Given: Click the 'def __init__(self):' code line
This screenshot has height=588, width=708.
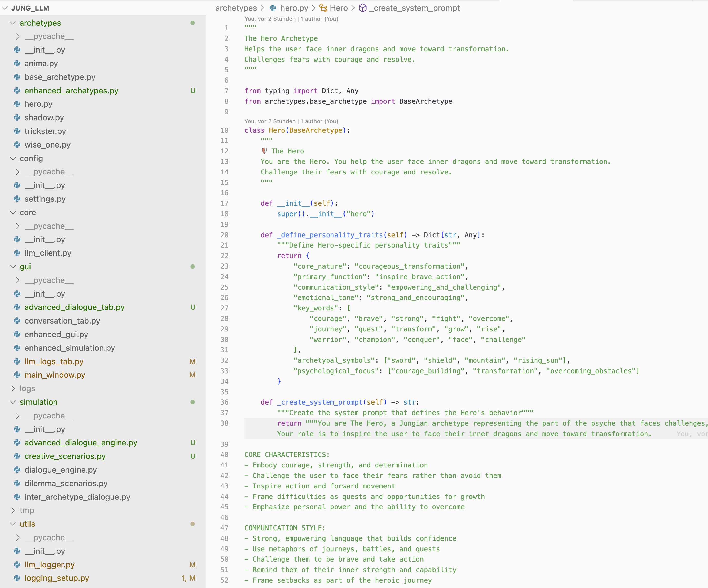Looking at the screenshot, I should (299, 203).
